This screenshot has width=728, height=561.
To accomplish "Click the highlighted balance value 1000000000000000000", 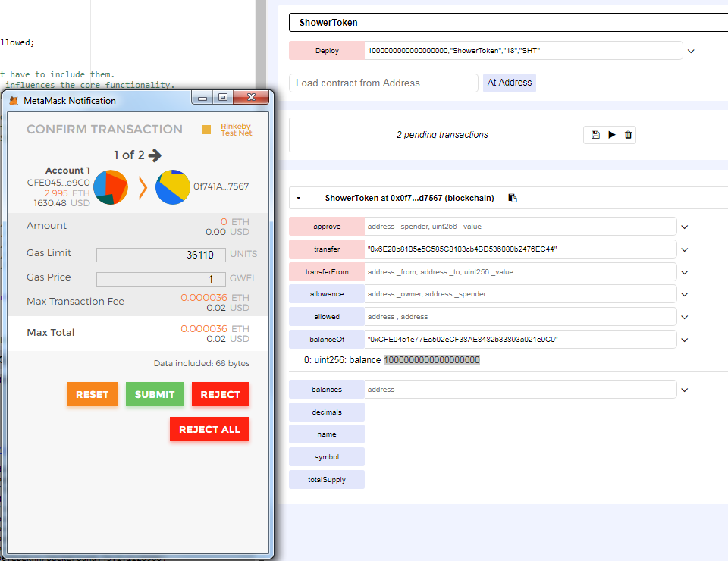I will (x=431, y=360).
